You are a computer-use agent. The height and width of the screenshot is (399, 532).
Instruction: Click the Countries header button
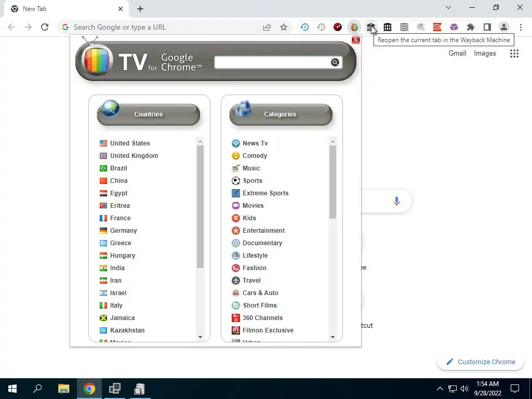click(x=148, y=114)
